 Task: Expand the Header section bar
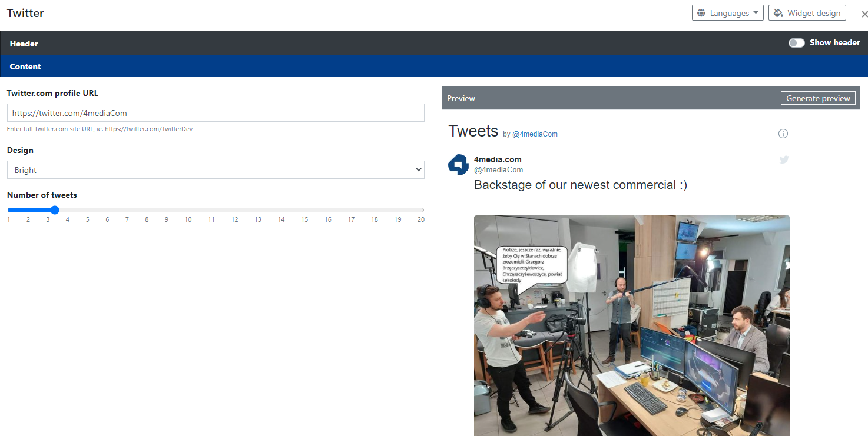coord(434,43)
